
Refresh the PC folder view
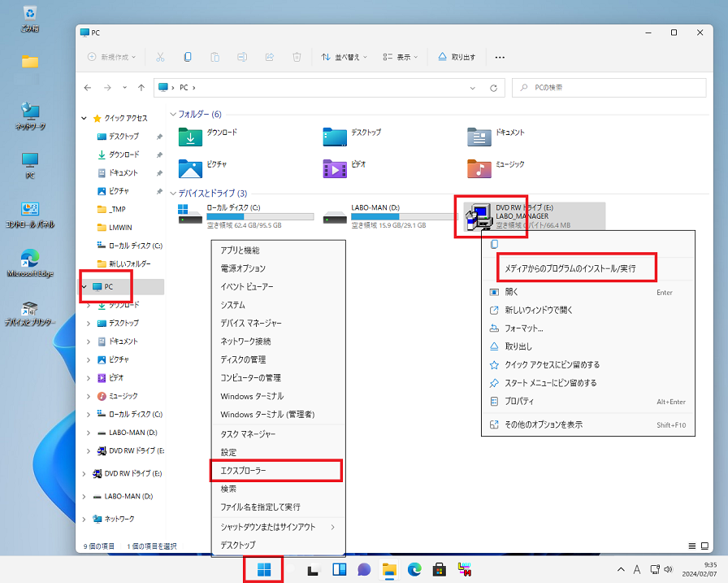point(493,88)
